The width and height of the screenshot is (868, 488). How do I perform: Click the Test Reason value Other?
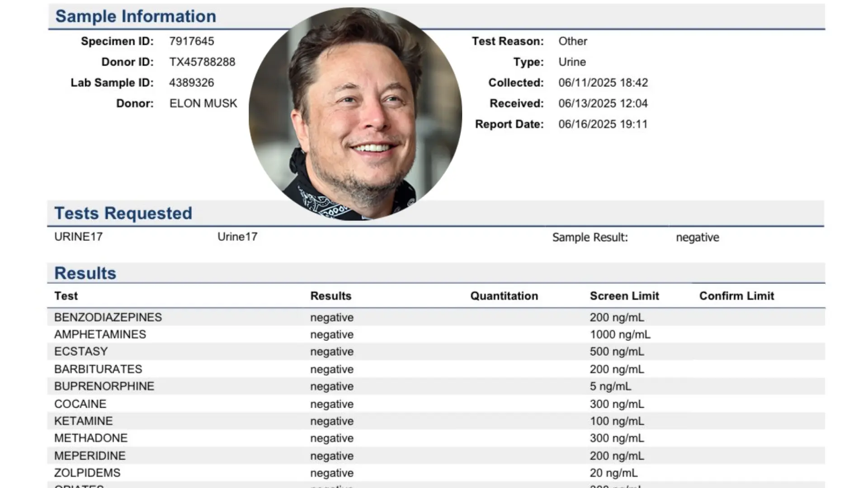[x=572, y=41]
